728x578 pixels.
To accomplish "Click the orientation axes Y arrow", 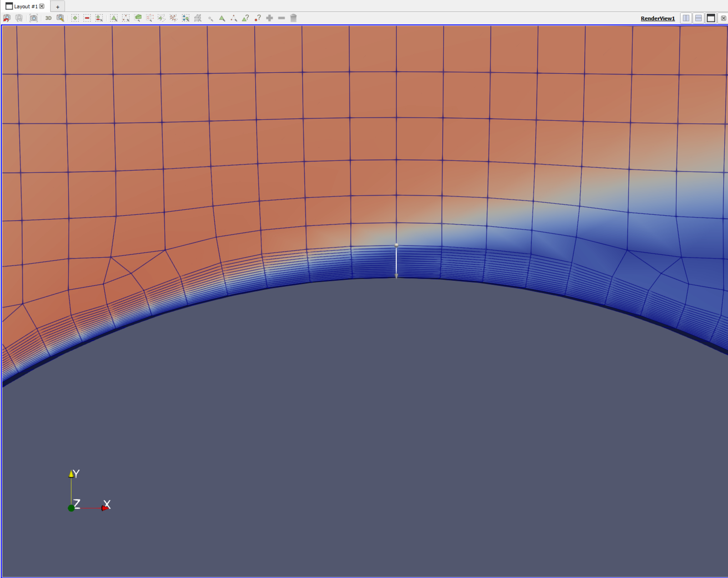I will coord(71,474).
